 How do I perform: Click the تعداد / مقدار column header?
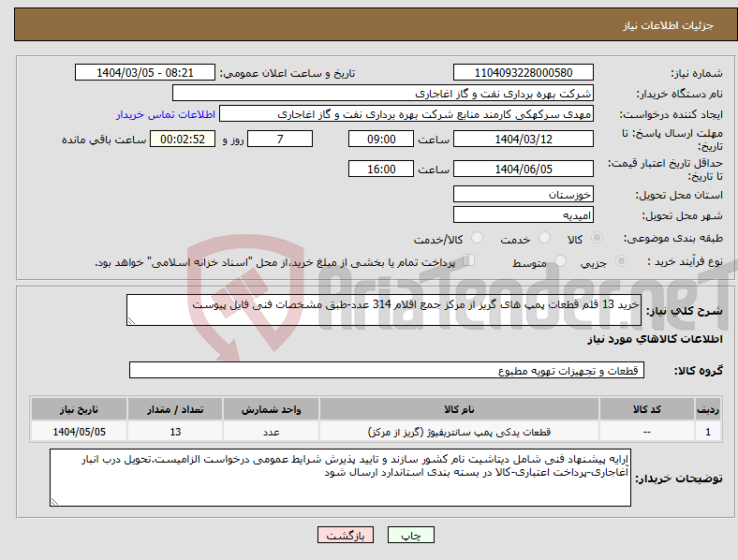175,409
